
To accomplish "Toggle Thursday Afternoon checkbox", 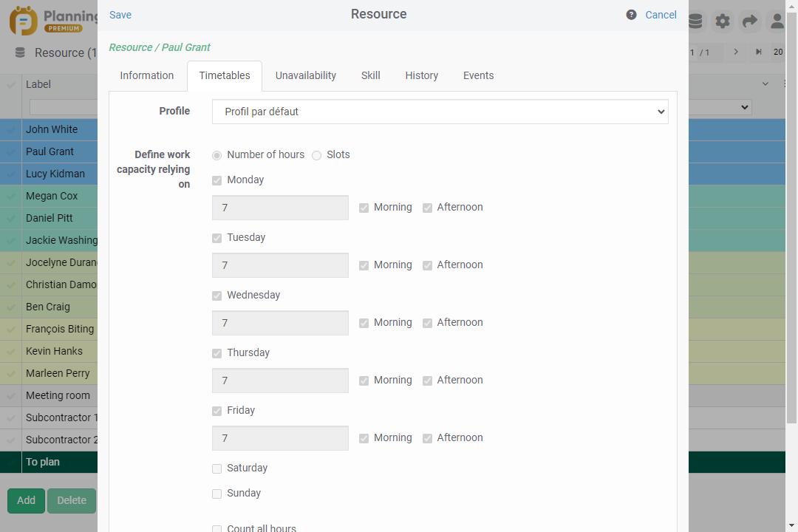I will click(427, 381).
